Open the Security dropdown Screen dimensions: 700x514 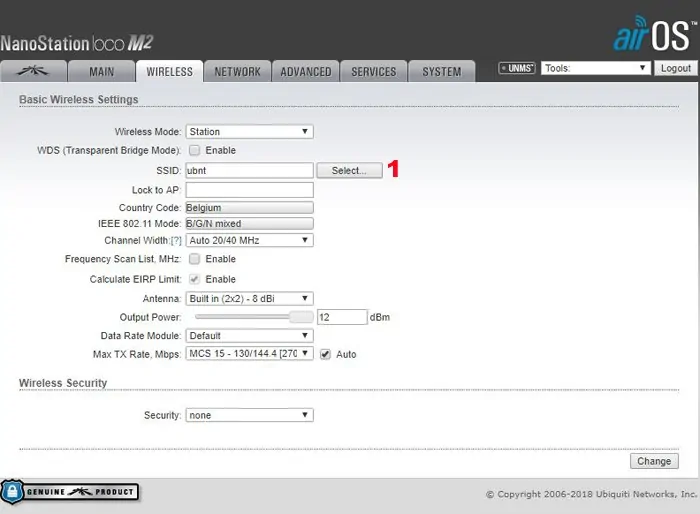(249, 415)
